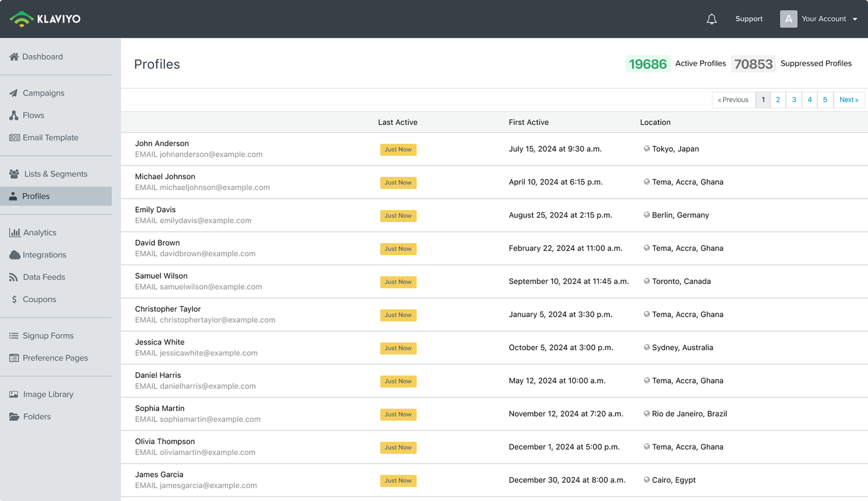Open Samuel Wilson's profile
The height and width of the screenshot is (501, 868).
(x=161, y=276)
